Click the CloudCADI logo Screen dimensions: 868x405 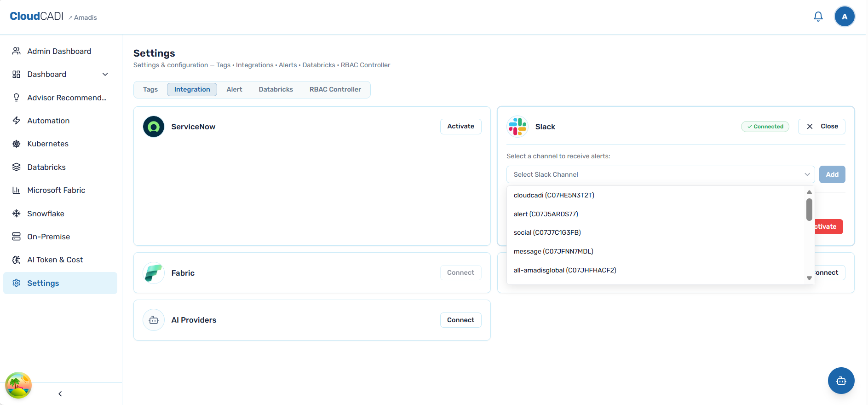(36, 17)
